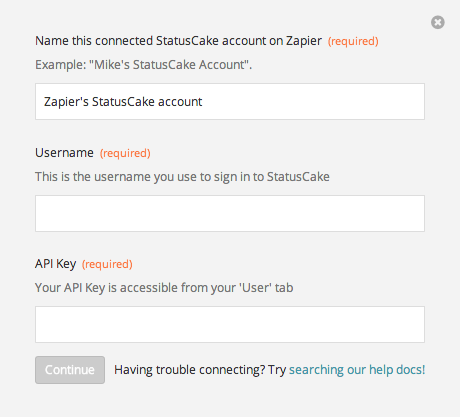Close the dialog using the X icon
This screenshot has height=417, width=460.
pos(438,22)
